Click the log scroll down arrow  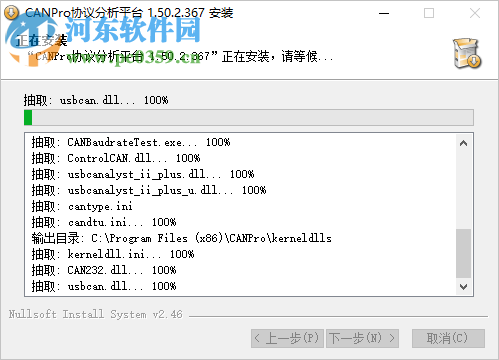coord(463,287)
